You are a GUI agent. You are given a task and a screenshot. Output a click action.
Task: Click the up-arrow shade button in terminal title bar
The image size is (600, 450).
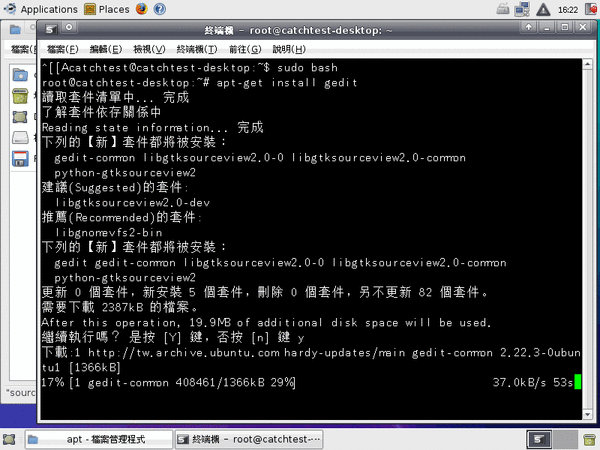[529, 27]
